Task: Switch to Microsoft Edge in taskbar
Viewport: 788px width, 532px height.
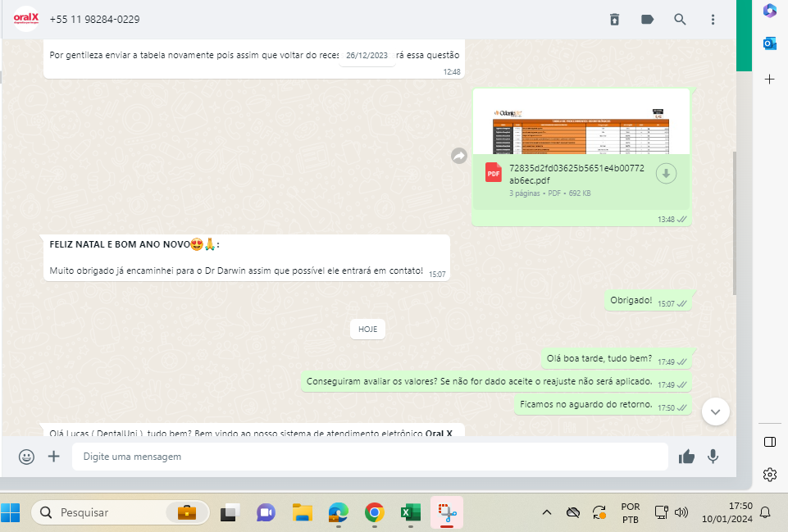Action: tap(338, 512)
